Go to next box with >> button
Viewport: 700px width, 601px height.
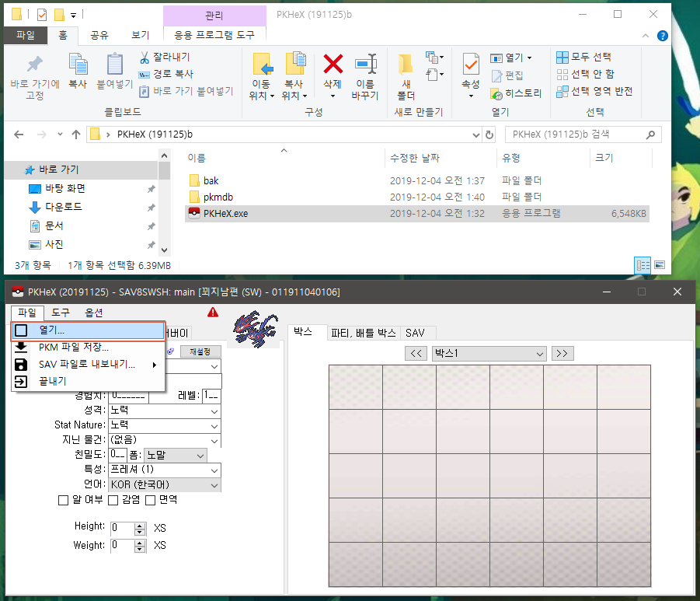click(562, 354)
